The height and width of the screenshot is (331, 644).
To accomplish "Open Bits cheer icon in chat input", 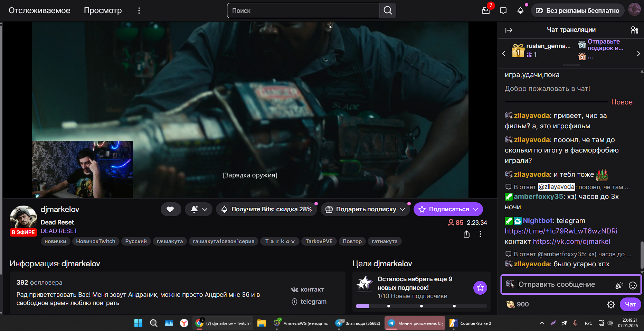I will click(619, 285).
